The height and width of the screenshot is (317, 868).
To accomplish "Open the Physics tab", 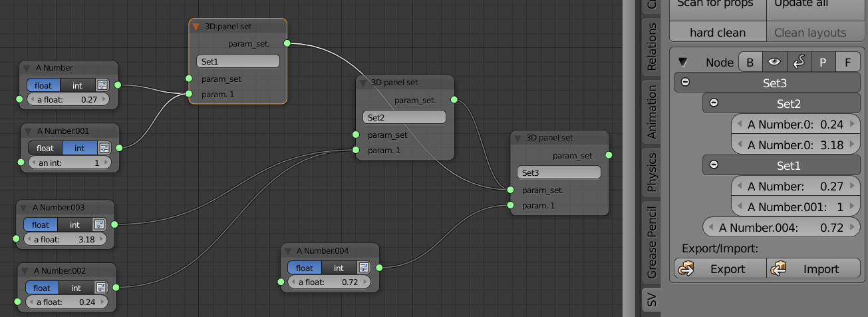I will pos(652,172).
